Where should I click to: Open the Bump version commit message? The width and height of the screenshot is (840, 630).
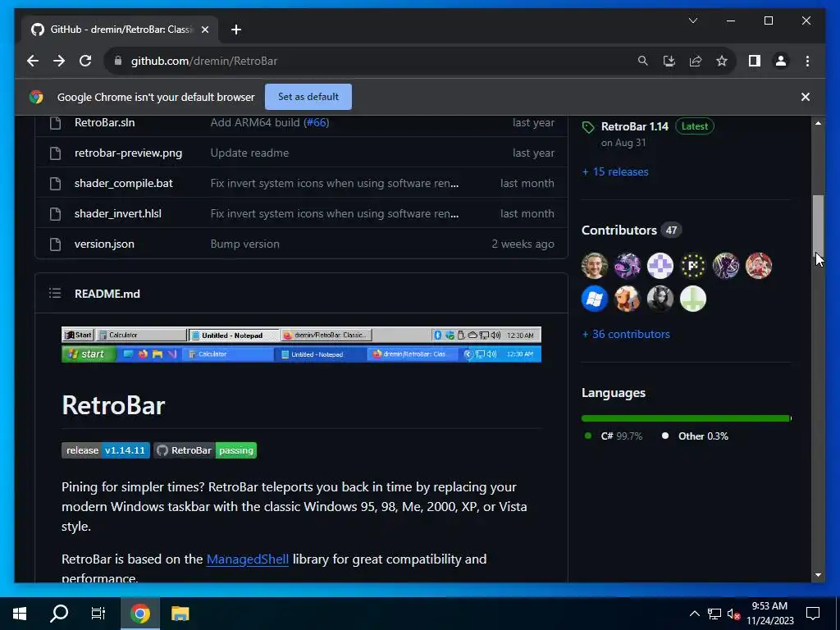pyautogui.click(x=244, y=244)
